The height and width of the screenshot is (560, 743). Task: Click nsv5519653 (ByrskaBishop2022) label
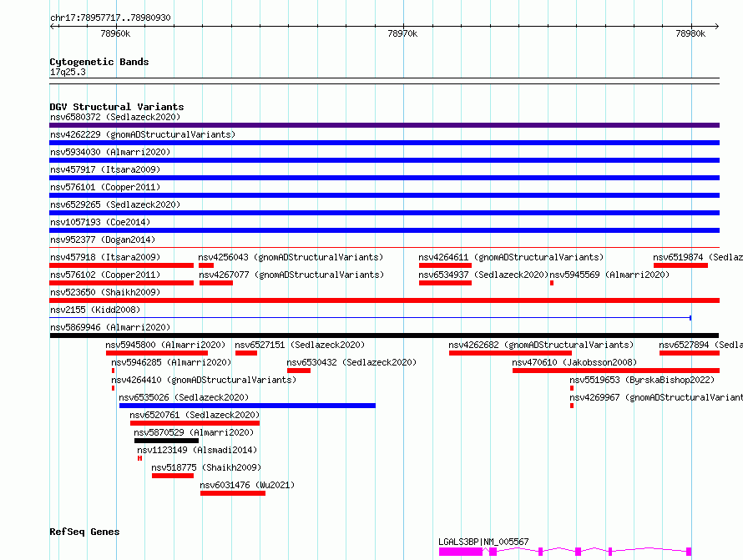tap(642, 380)
